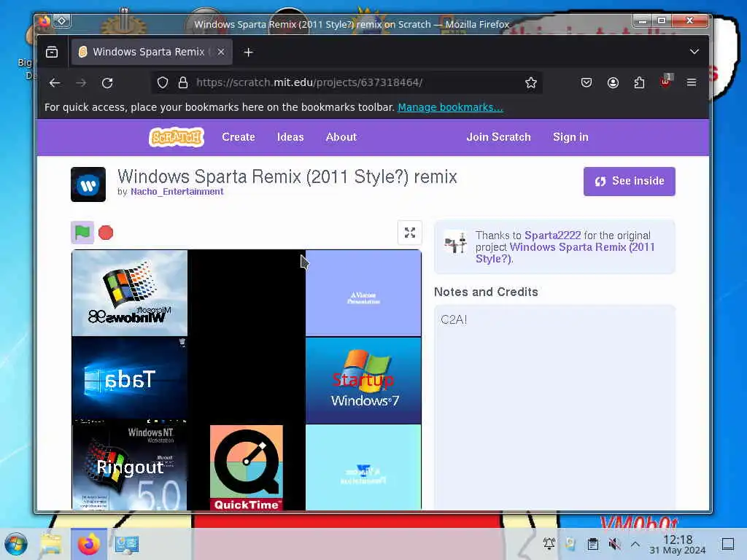This screenshot has width=747, height=560.
Task: Select the Windows Sparta Remix tab
Action: click(152, 52)
